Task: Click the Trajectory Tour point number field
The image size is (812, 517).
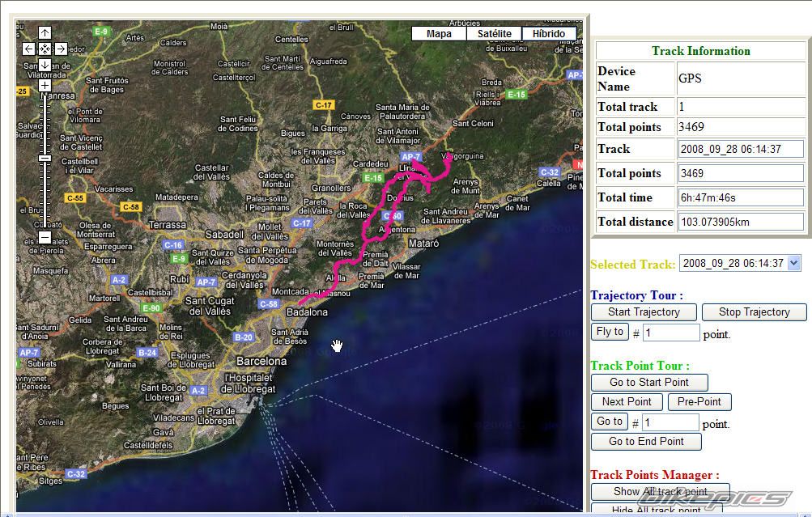Action: pos(671,333)
